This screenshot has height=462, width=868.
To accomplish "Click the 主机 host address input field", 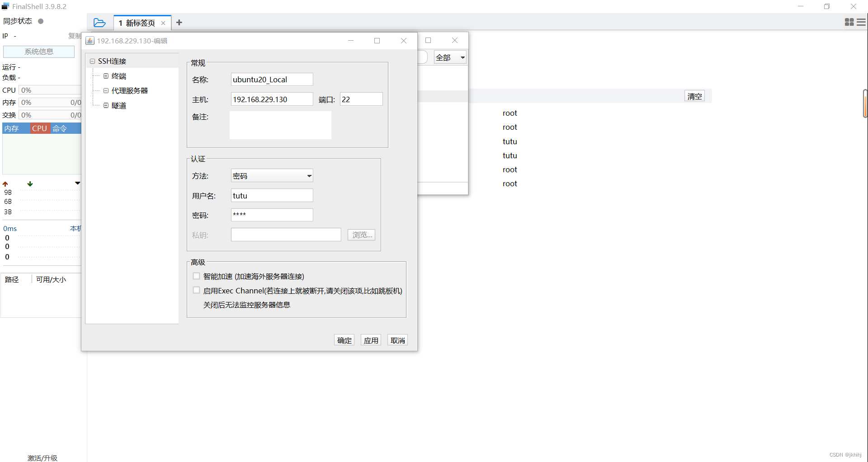I will (271, 99).
